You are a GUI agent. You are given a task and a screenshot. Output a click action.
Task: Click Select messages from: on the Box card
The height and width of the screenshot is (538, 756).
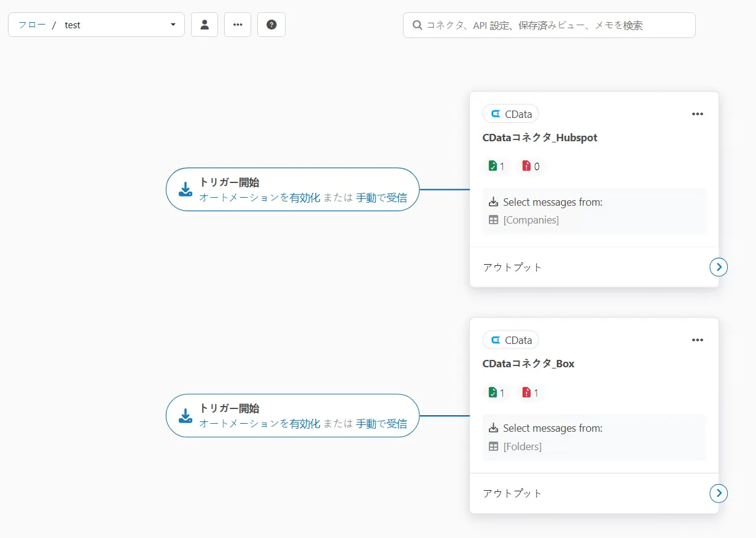click(x=553, y=428)
